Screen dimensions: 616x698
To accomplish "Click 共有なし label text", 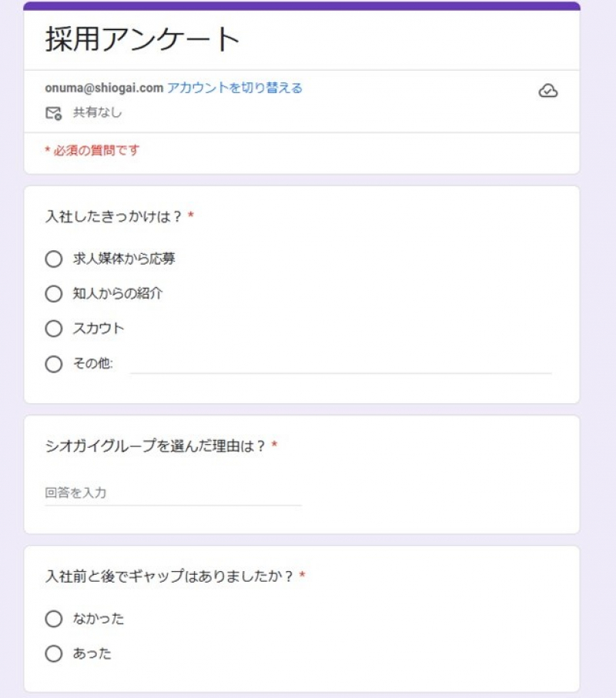I will point(98,112).
